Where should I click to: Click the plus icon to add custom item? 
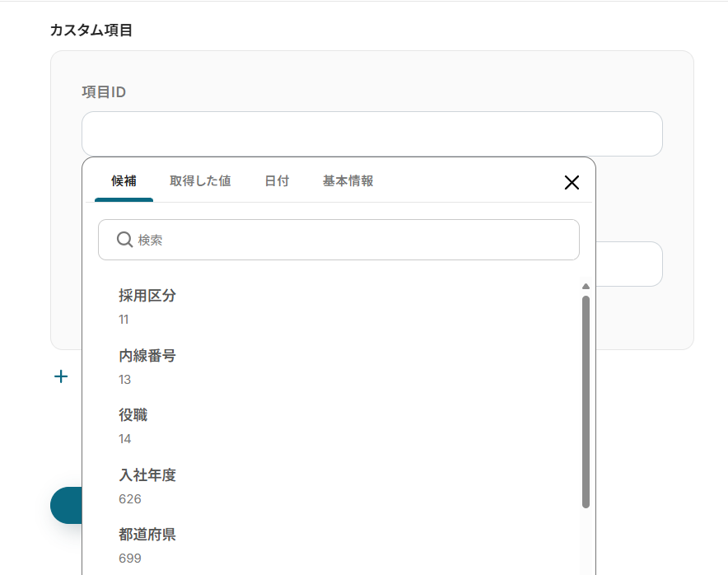click(x=61, y=376)
